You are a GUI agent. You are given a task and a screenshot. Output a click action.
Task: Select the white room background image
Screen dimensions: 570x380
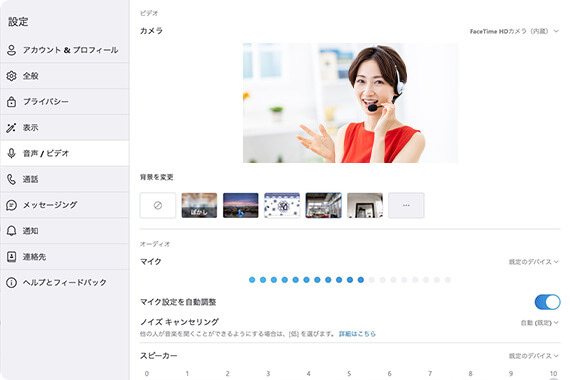click(365, 205)
